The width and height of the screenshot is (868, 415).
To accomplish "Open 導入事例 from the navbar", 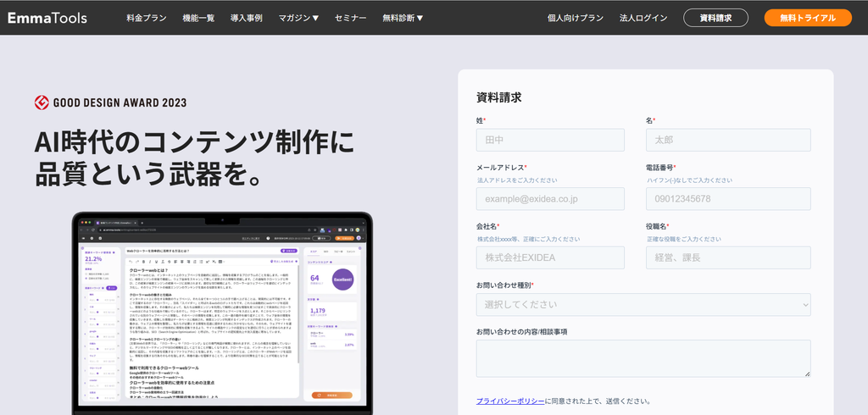I will 247,18.
